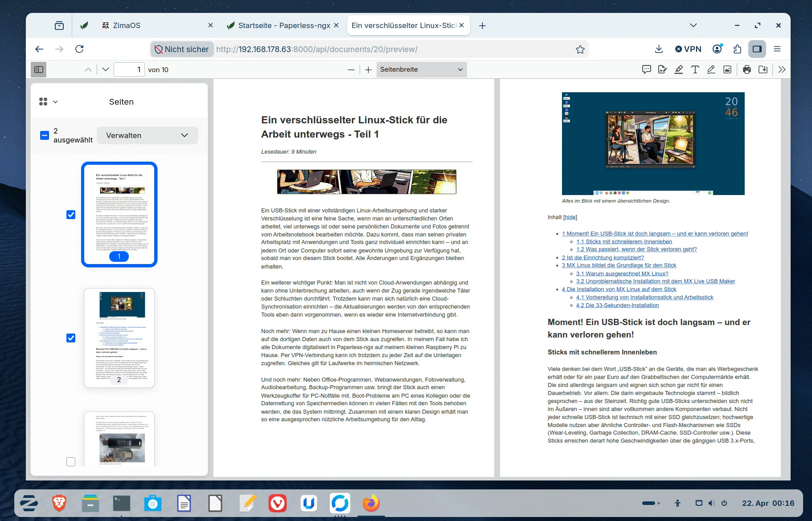The height and width of the screenshot is (521, 812).
Task: Check the page 3 thumbnail checkbox
Action: tap(71, 462)
